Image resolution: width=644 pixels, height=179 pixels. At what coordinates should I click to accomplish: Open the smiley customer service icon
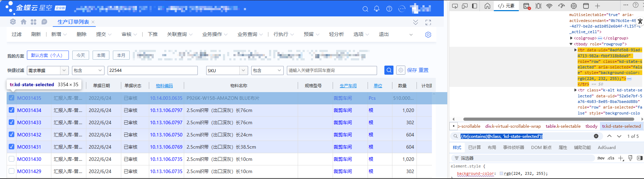tap(402, 9)
